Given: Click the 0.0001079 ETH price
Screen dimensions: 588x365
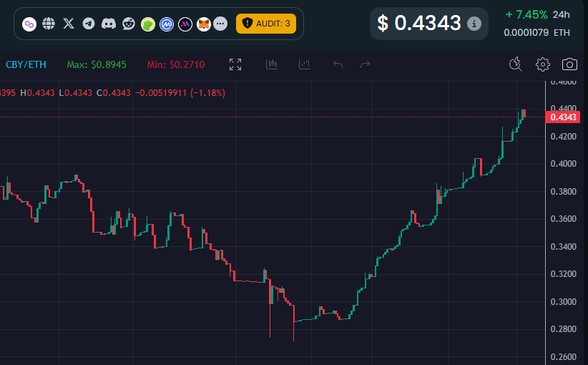Looking at the screenshot, I should [537, 33].
